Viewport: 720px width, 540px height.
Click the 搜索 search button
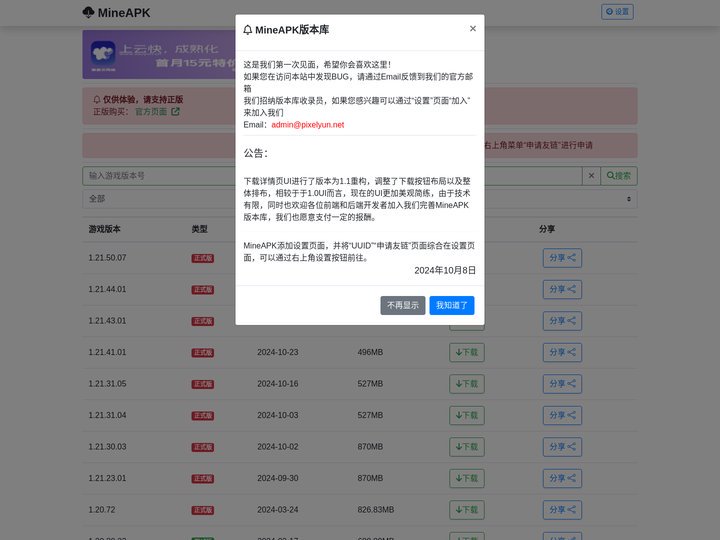click(619, 176)
